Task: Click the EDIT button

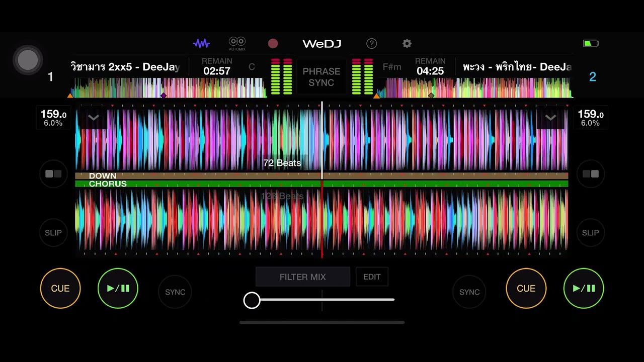Action: (372, 277)
